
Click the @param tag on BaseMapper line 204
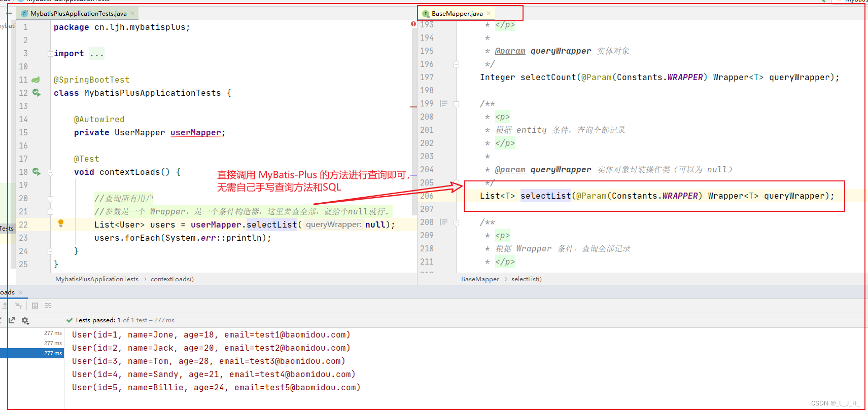pyautogui.click(x=510, y=170)
